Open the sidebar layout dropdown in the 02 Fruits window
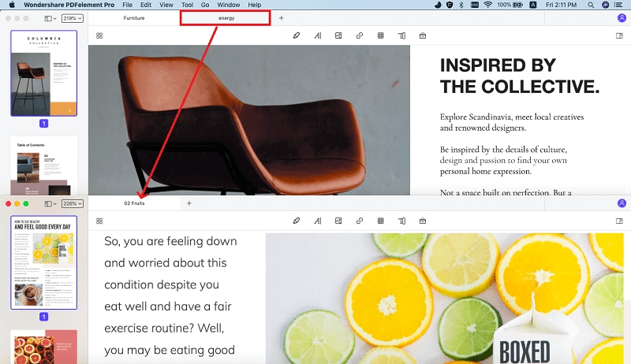The height and width of the screenshot is (364, 631). coord(50,204)
